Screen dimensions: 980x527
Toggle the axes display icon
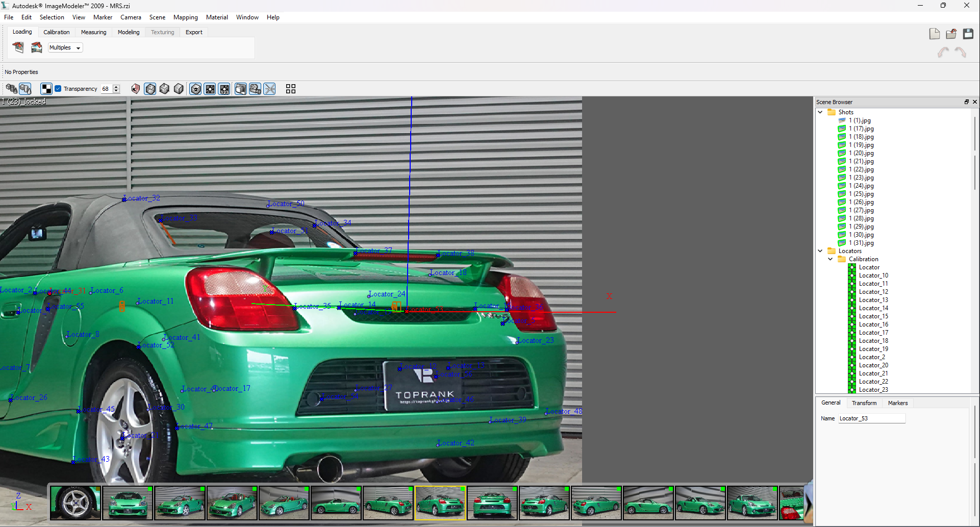(x=270, y=89)
